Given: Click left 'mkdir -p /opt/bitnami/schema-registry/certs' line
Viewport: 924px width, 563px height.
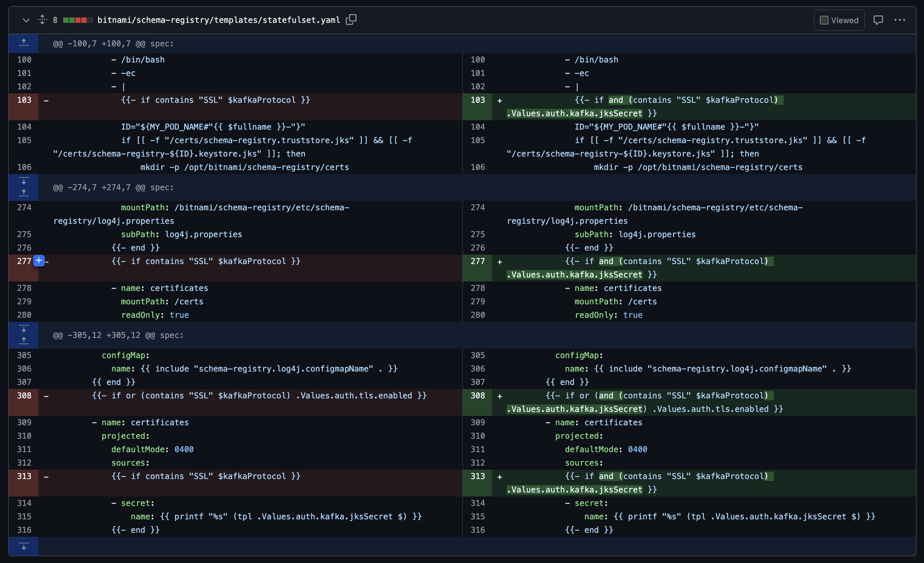Looking at the screenshot, I should [245, 167].
